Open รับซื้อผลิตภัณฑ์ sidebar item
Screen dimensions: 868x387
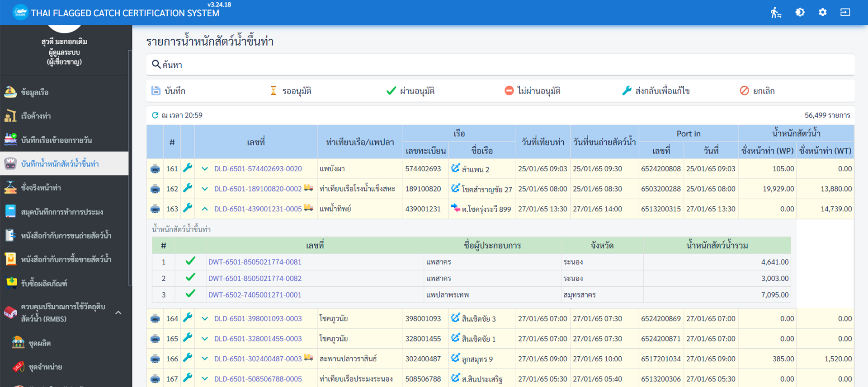point(64,283)
